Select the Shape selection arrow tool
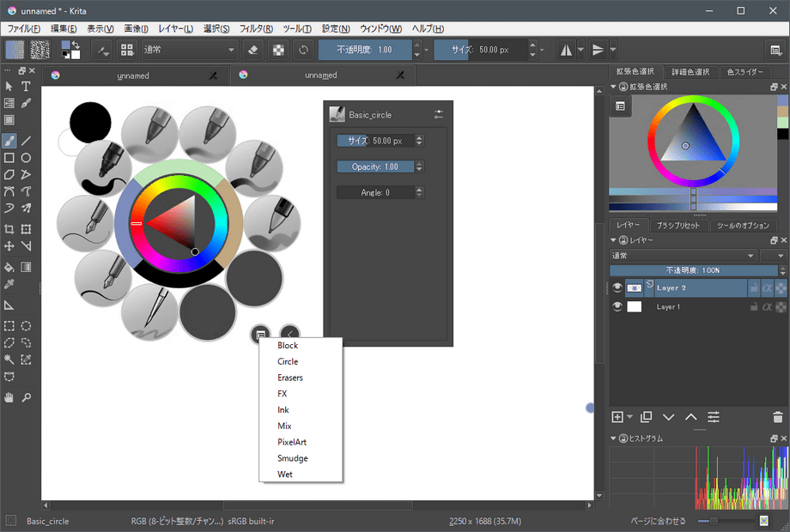 point(9,86)
